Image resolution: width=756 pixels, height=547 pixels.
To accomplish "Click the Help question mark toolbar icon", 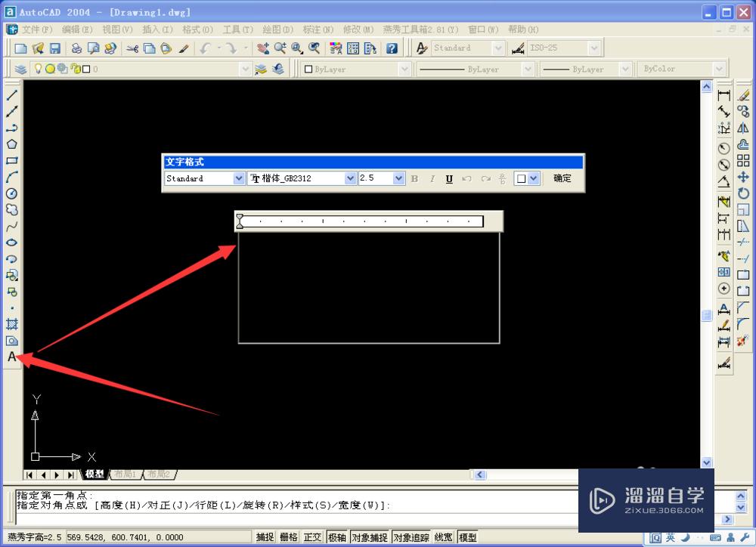I will [x=392, y=47].
